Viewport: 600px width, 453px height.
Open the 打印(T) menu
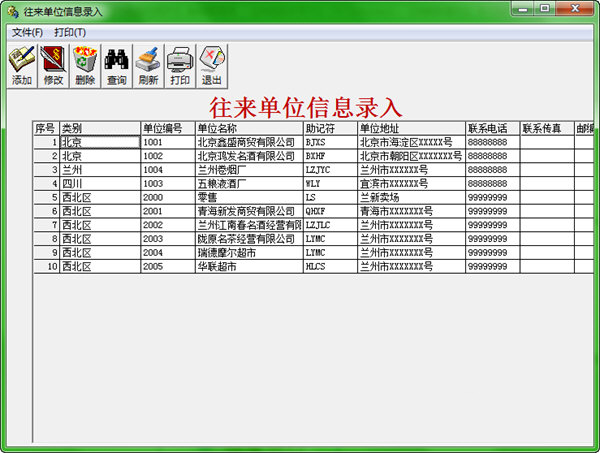[x=70, y=33]
